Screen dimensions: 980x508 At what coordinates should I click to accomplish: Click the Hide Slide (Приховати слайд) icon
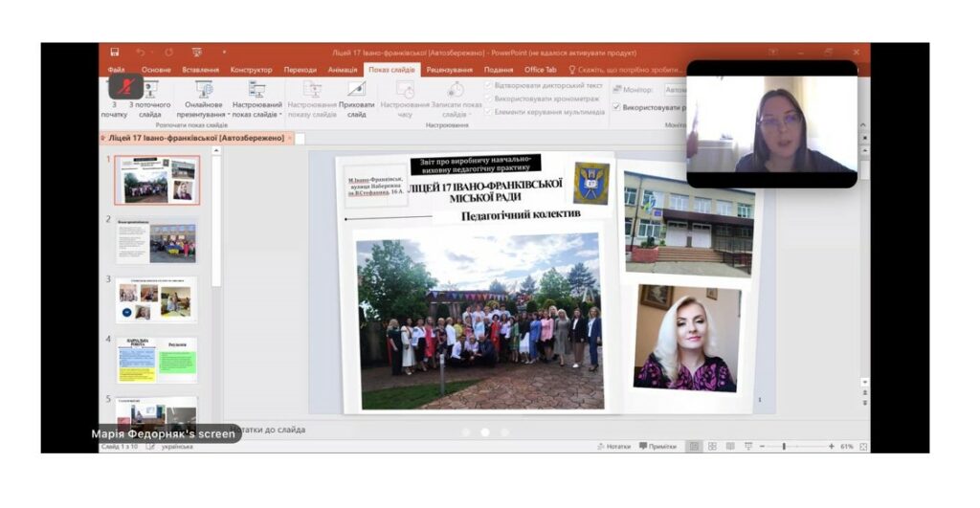356,89
